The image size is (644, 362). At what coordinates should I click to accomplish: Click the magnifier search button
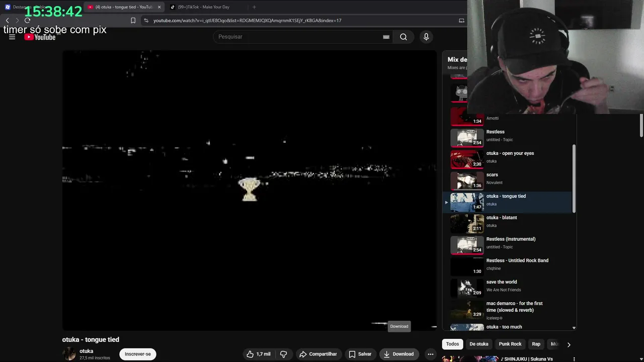click(404, 37)
